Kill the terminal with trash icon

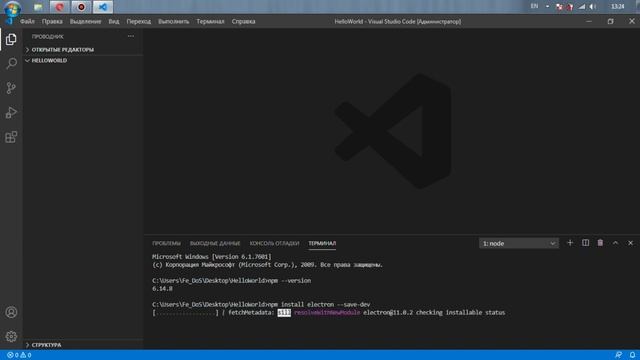click(x=600, y=243)
